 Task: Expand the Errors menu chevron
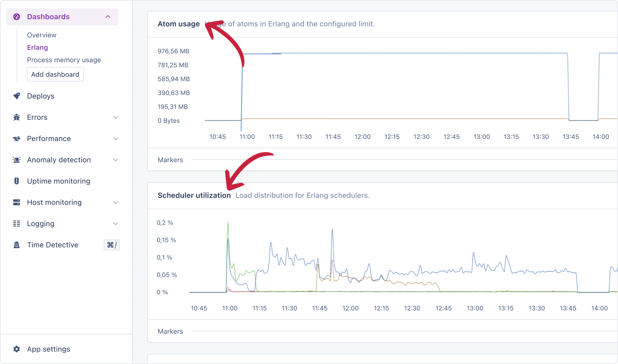point(116,118)
